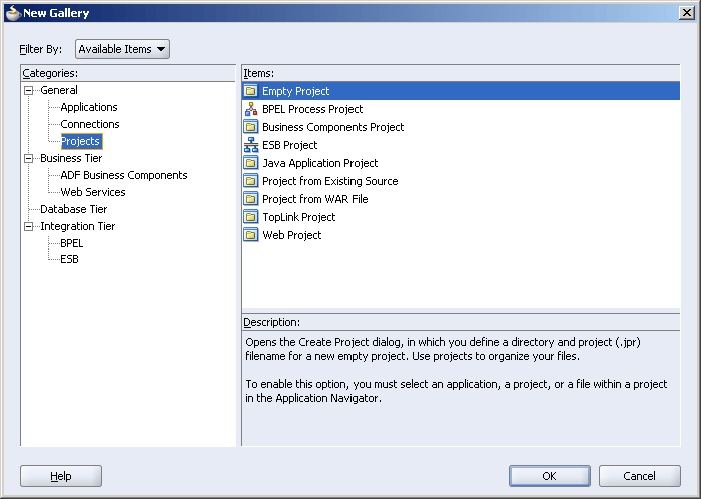Viewport: 701px width, 499px height.
Task: Click the Cancel button
Action: (640, 476)
